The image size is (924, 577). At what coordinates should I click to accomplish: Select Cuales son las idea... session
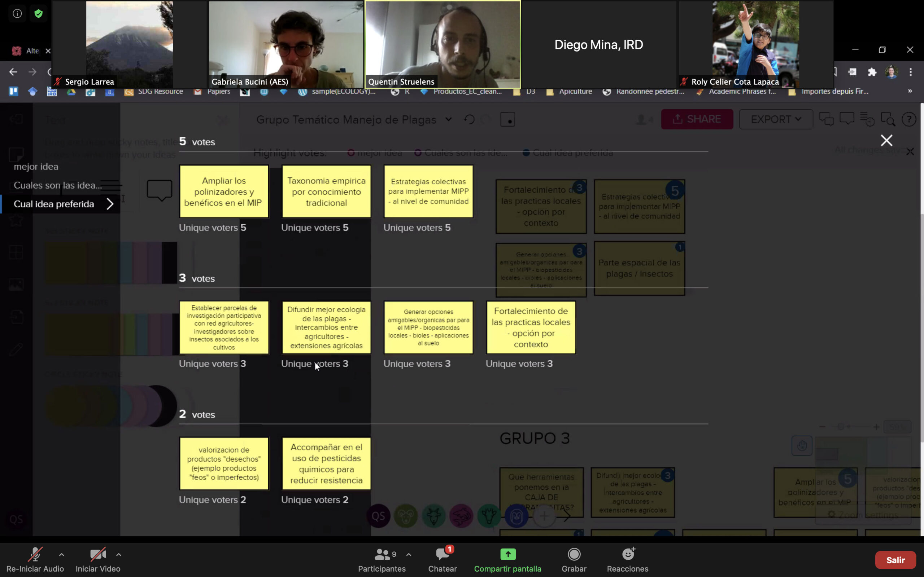pos(57,185)
